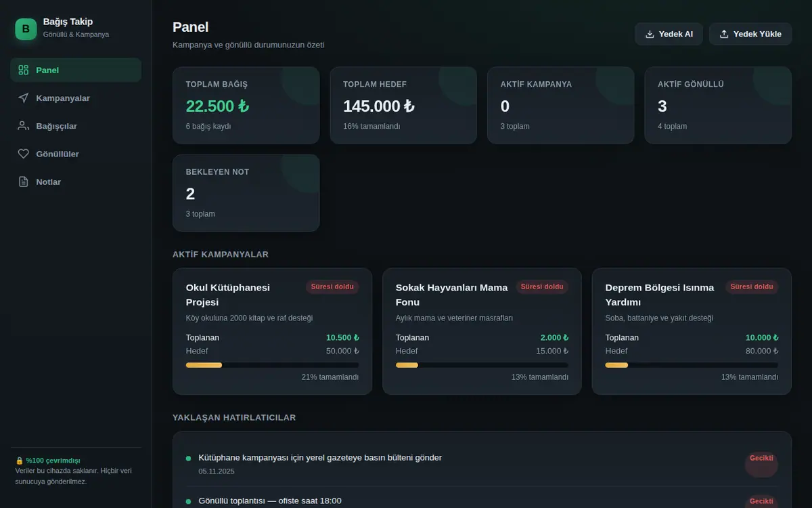Click the "21% tamamlandı" label
This screenshot has width=812, height=508.
click(330, 377)
